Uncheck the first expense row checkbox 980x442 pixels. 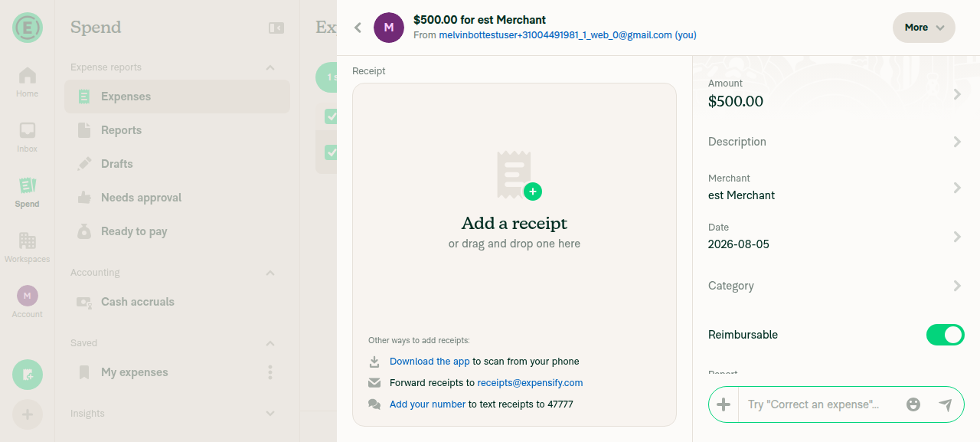(332, 116)
